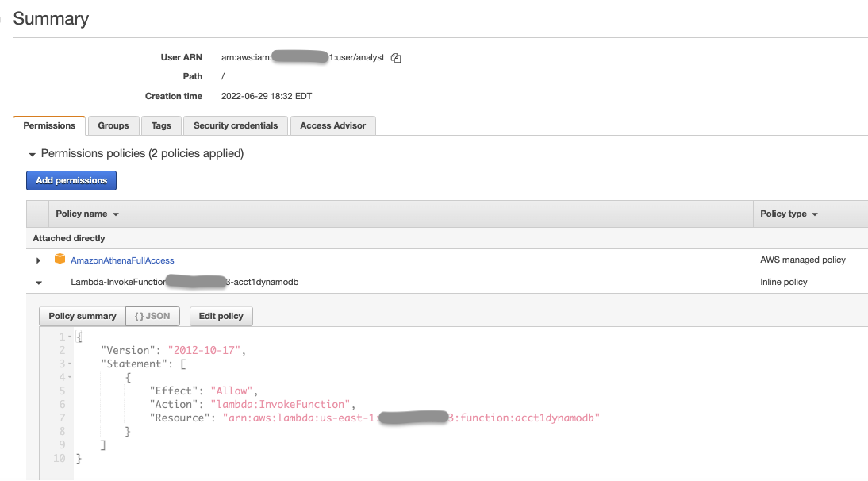
Task: Open the Access Advisor tab
Action: click(332, 125)
